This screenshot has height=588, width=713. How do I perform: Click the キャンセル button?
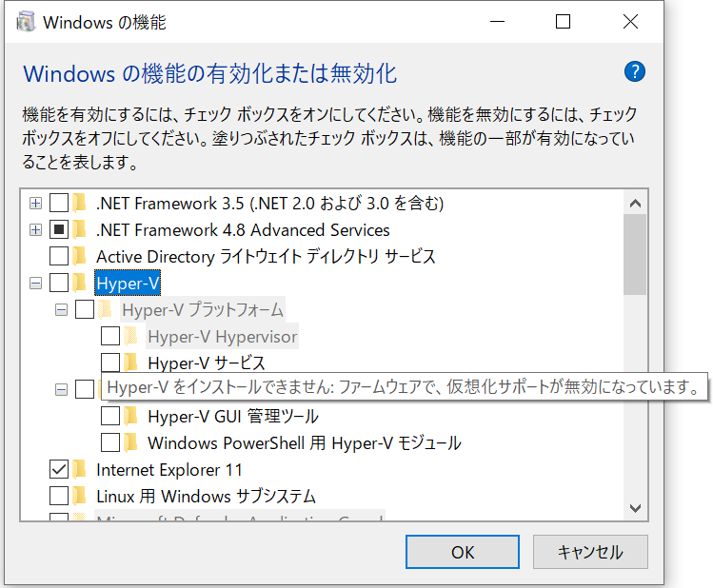590,552
